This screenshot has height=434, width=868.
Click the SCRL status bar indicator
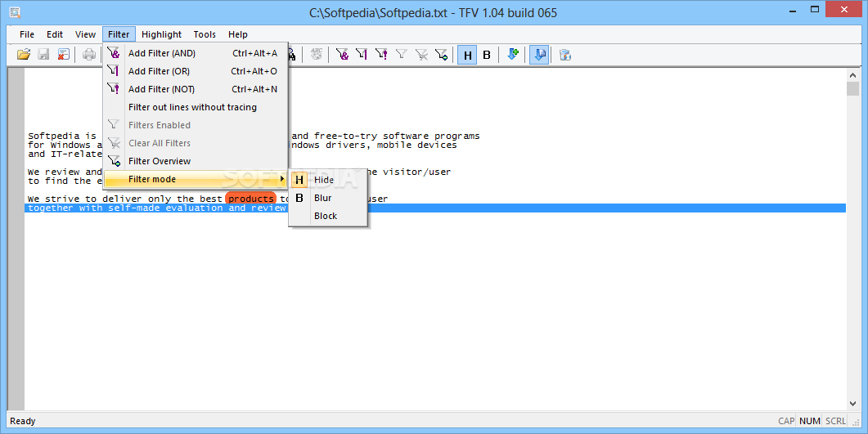point(836,421)
